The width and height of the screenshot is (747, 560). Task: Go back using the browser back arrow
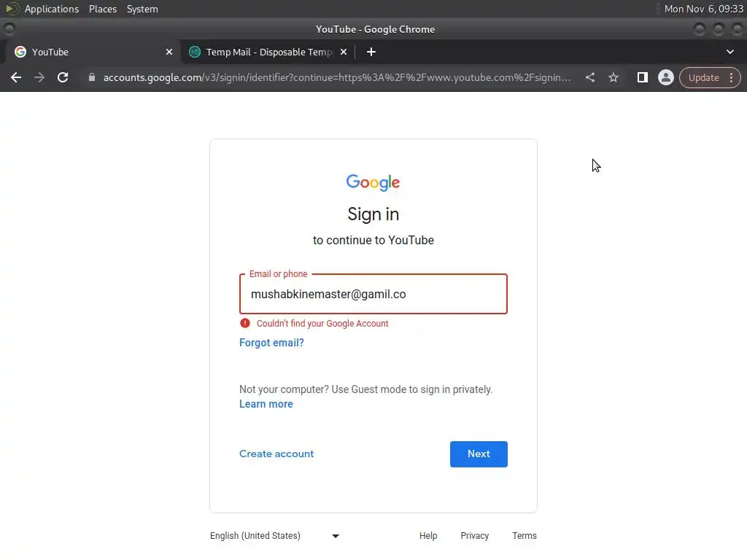point(16,77)
